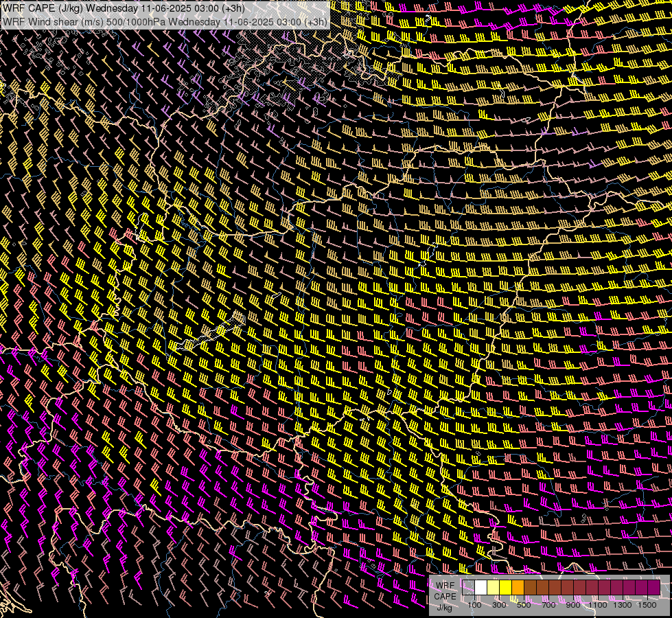Click the 500 legend value
The width and height of the screenshot is (672, 618).
click(x=524, y=605)
